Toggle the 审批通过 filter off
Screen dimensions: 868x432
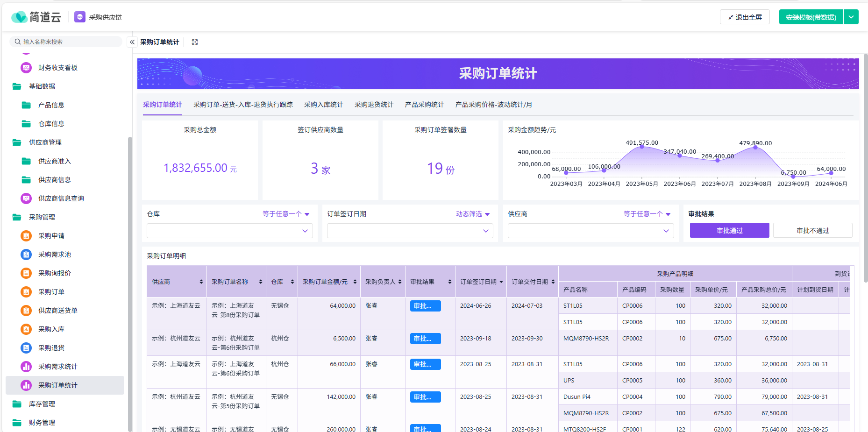point(729,230)
